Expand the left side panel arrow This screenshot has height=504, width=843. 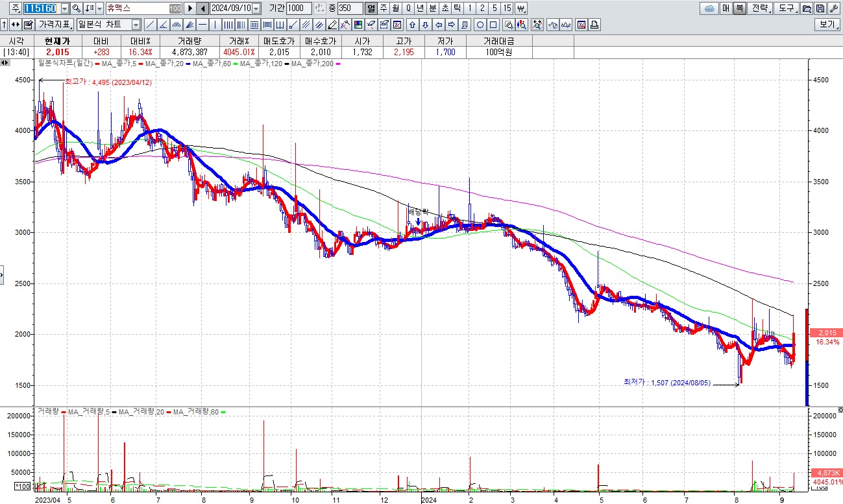(2, 274)
